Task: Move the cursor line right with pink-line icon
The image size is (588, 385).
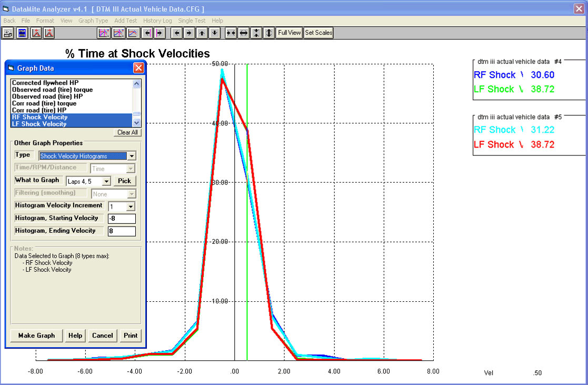Action: [x=160, y=33]
